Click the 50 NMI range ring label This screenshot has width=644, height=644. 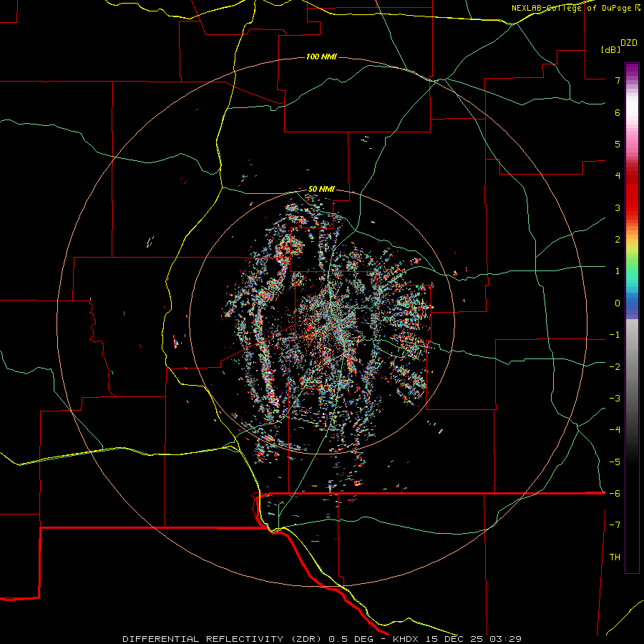(321, 189)
